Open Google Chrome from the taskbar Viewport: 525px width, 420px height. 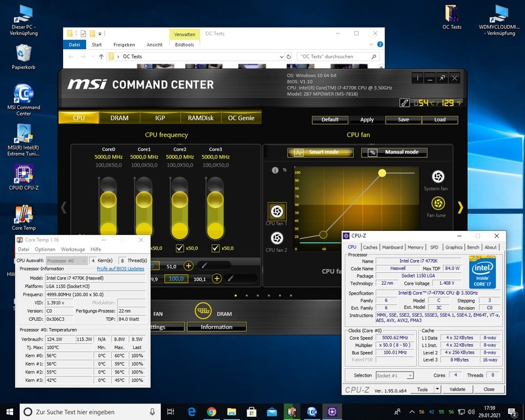pyautogui.click(x=211, y=411)
